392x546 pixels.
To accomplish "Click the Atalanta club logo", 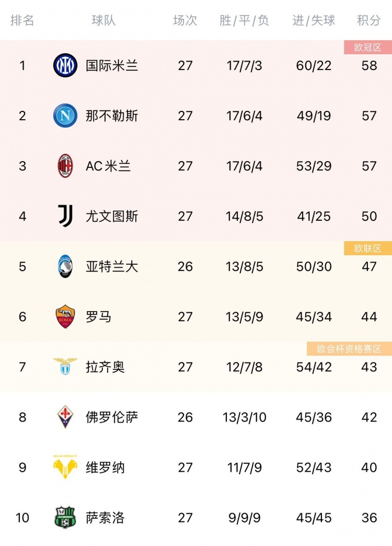I will [65, 266].
